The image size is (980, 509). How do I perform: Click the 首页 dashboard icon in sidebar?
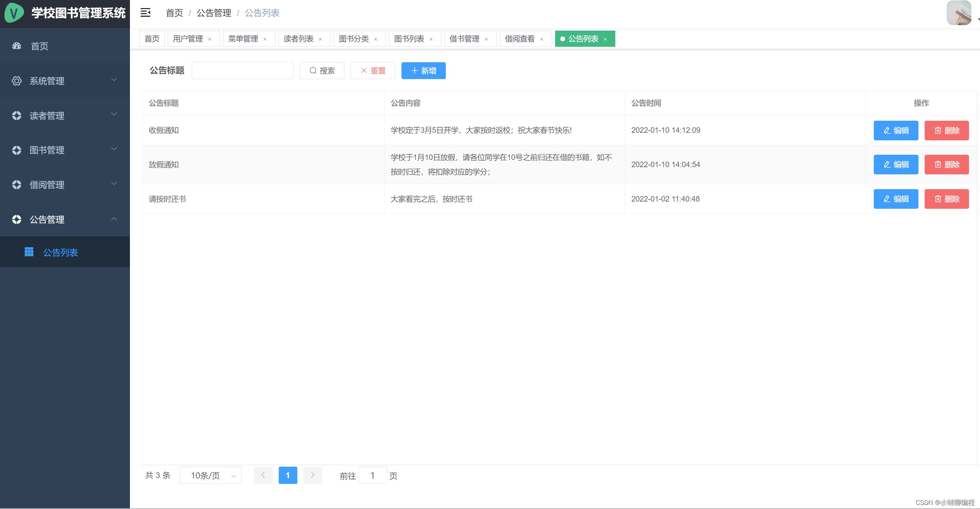[x=17, y=46]
